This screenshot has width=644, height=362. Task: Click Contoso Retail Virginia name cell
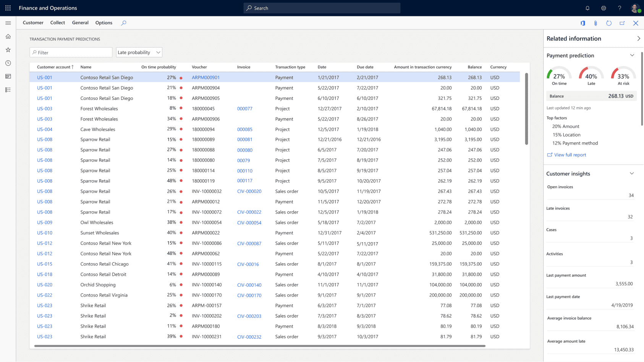pos(104,295)
